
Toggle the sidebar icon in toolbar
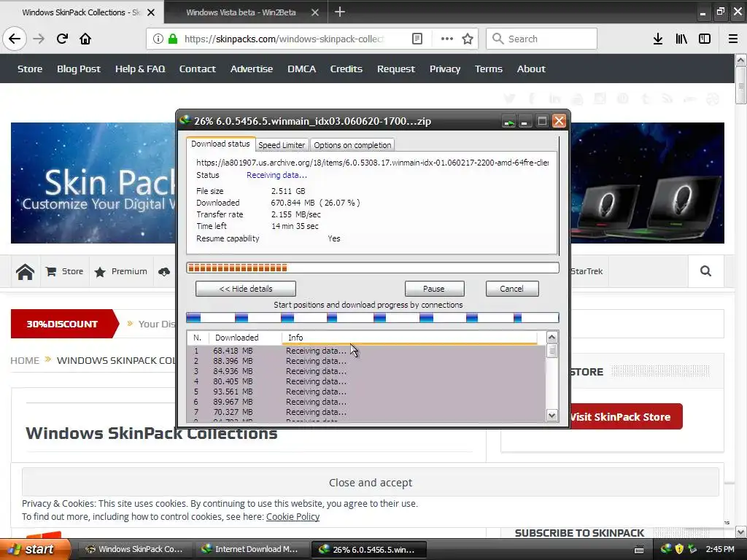click(705, 39)
